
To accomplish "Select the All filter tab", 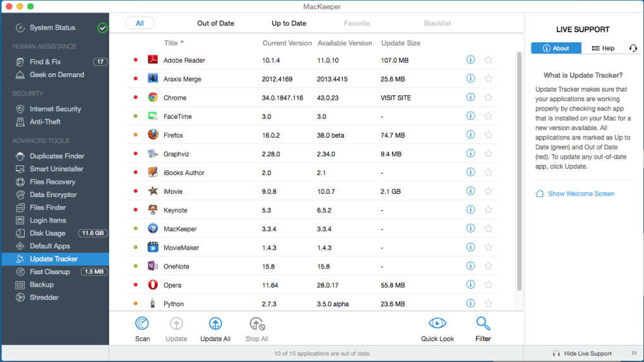I will (x=140, y=23).
